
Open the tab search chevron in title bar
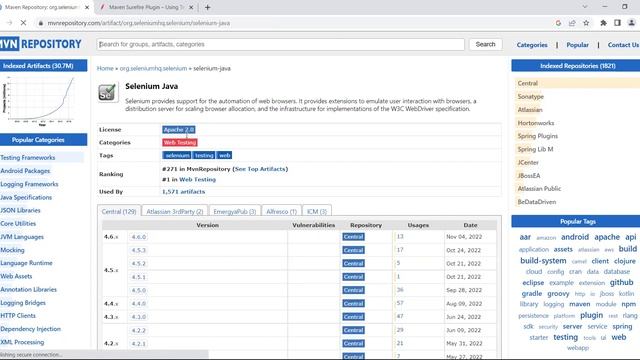(584, 7)
